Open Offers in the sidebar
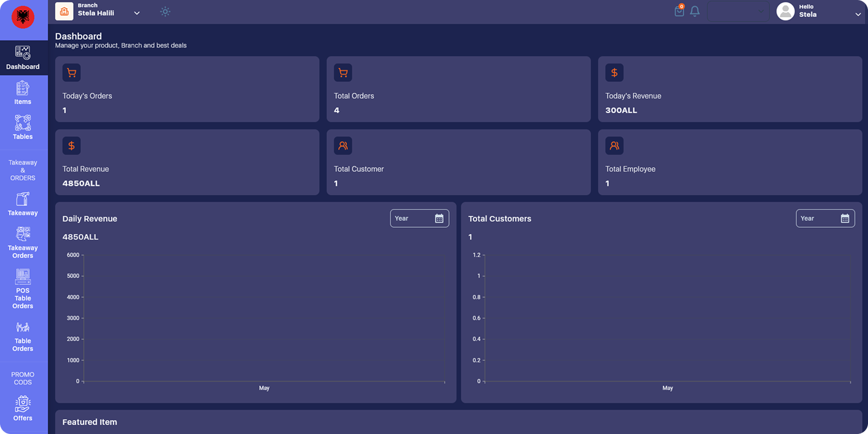The image size is (868, 434). [x=23, y=409]
